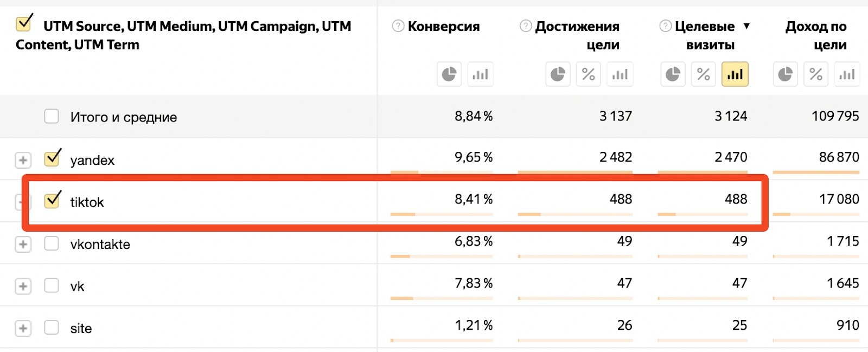This screenshot has height=352, width=868.
Task: Click pie chart icon under Конверсия column
Action: [x=449, y=74]
